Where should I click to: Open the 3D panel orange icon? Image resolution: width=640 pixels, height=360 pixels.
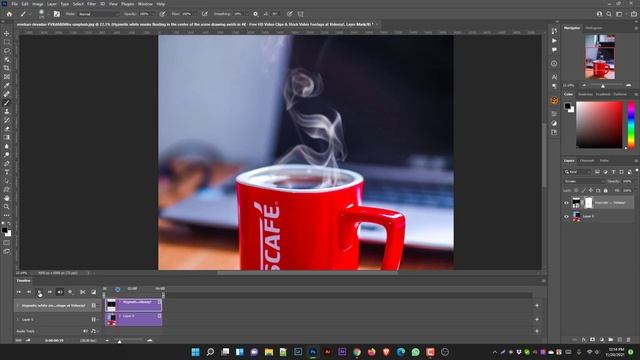pos(554,100)
